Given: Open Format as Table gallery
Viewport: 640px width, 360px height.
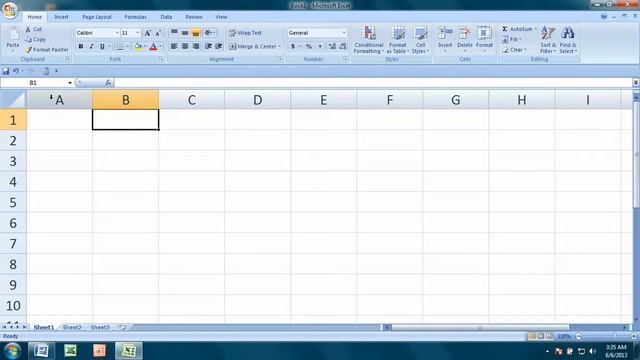Looking at the screenshot, I should [x=398, y=40].
